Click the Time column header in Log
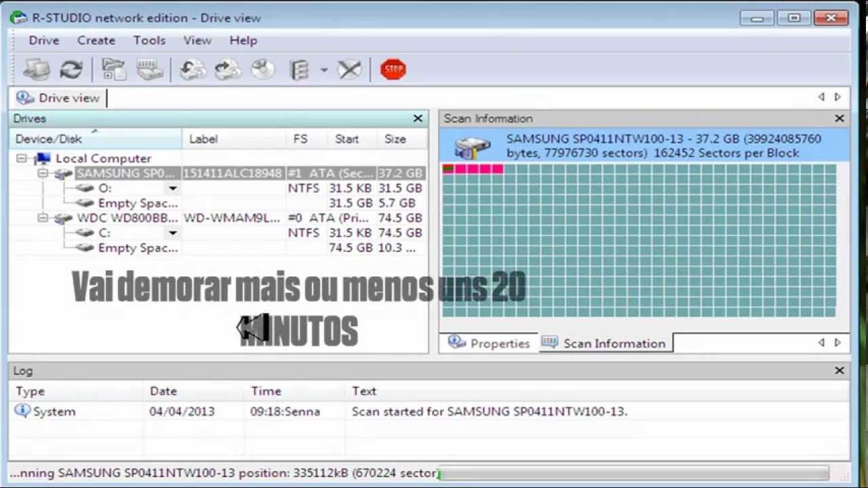 (296, 391)
